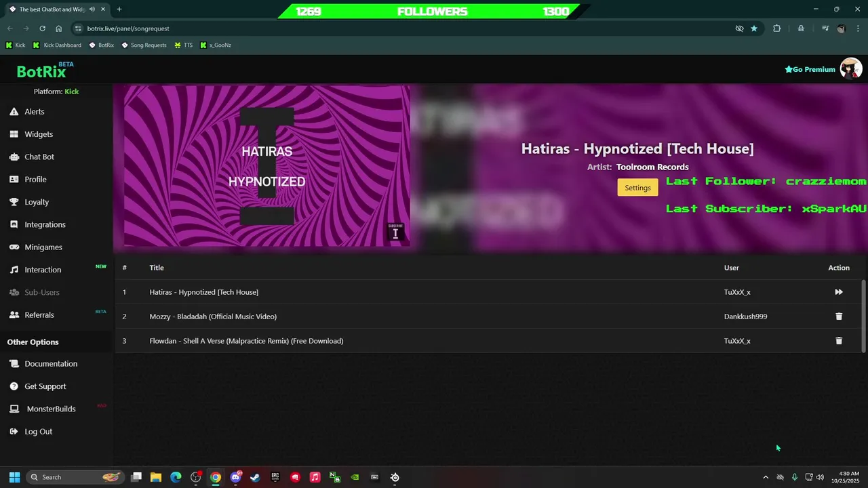The image size is (868, 488).
Task: Open the BotRix user avatar menu
Action: (x=850, y=68)
